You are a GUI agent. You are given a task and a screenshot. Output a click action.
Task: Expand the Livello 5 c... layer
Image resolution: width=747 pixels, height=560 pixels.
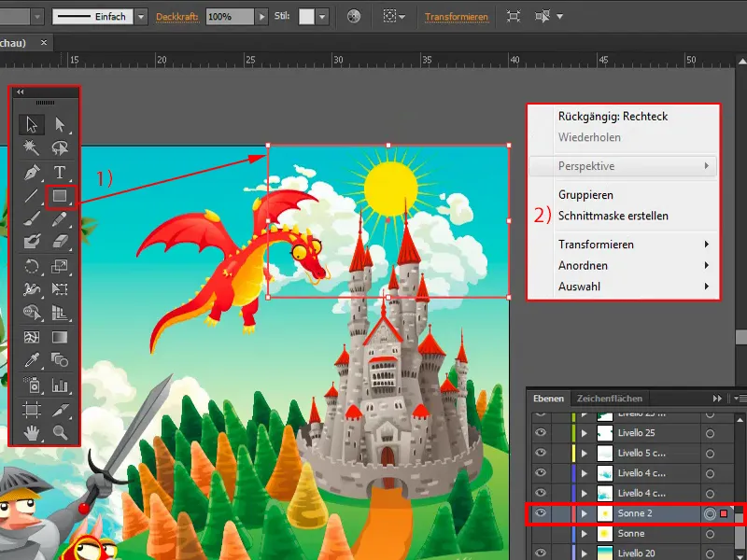pos(585,454)
